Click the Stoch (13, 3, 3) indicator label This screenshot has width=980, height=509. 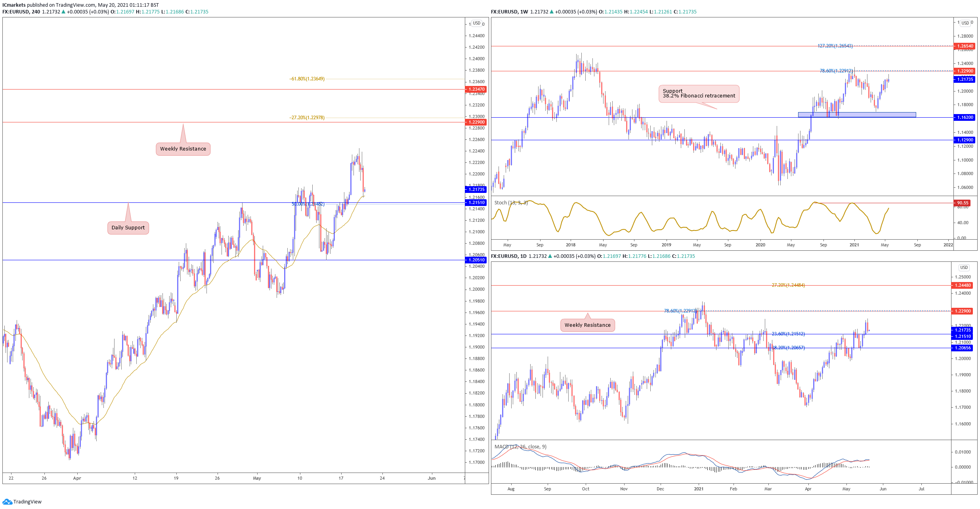[511, 203]
